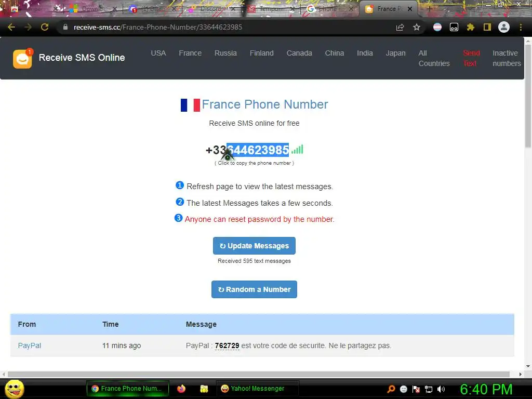
Task: Open the PayPal sender link
Action: (30, 345)
